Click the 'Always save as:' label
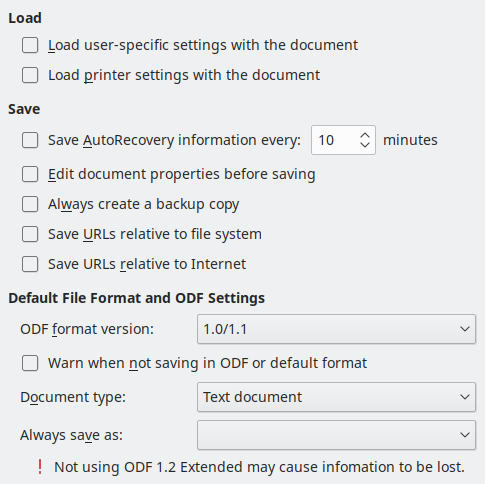Screen dimensions: 485x484 pyautogui.click(x=71, y=435)
